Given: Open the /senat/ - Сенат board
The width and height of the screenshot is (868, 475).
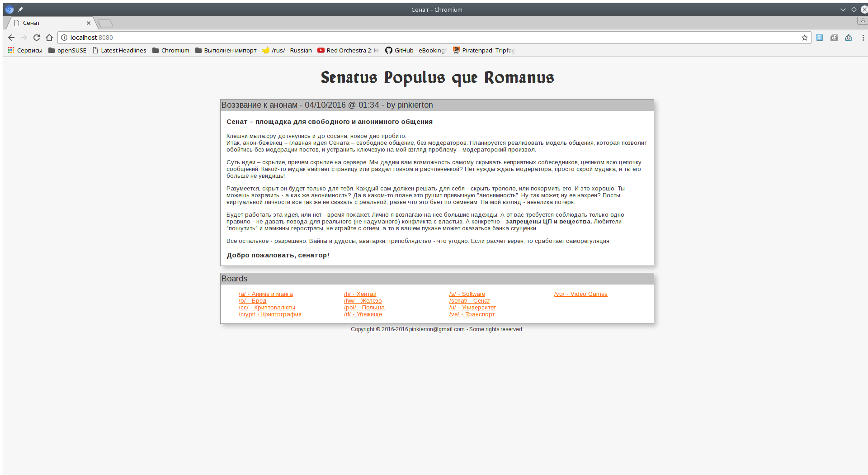Looking at the screenshot, I should click(x=470, y=301).
